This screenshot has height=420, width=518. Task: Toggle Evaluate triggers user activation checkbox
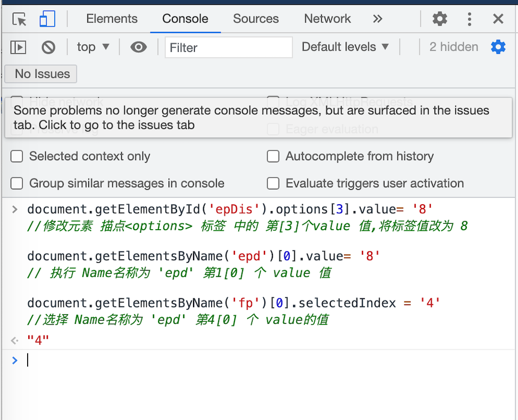click(273, 183)
